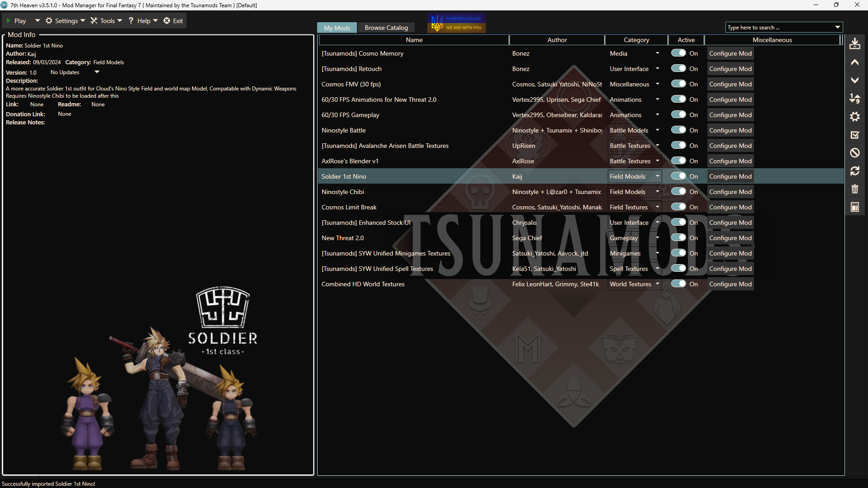The height and width of the screenshot is (488, 868).
Task: Select the Avalanche Arisen Battle Textures row
Action: 581,146
